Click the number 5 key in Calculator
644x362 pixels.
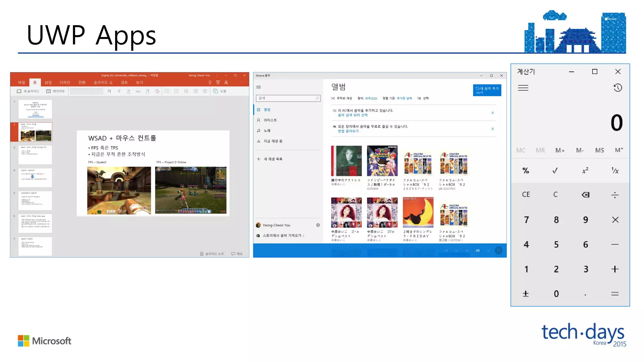click(556, 244)
